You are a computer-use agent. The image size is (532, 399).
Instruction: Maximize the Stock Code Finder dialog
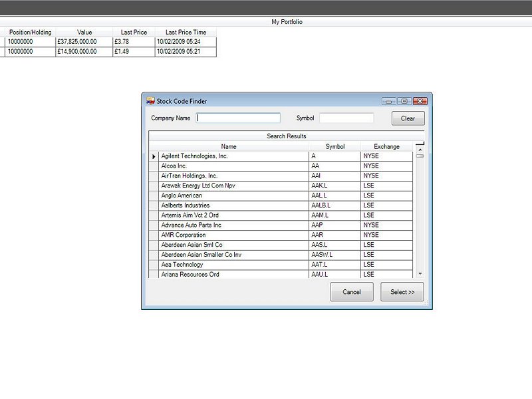tap(404, 101)
